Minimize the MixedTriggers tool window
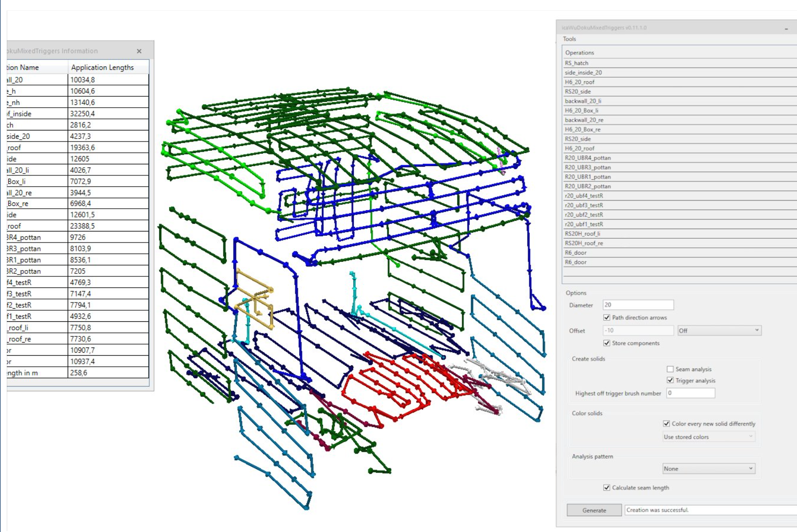The image size is (797, 532). tap(786, 29)
